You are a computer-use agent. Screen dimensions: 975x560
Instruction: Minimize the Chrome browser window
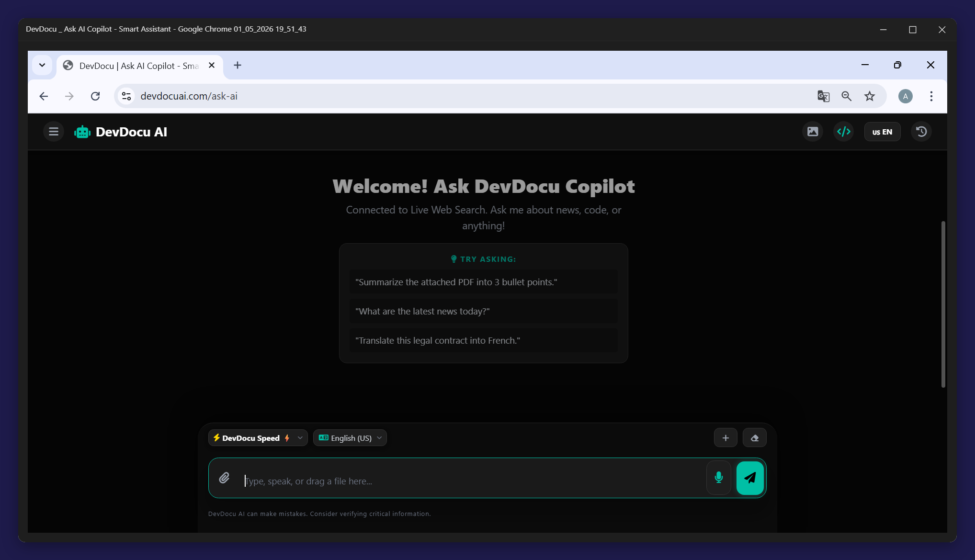point(865,65)
